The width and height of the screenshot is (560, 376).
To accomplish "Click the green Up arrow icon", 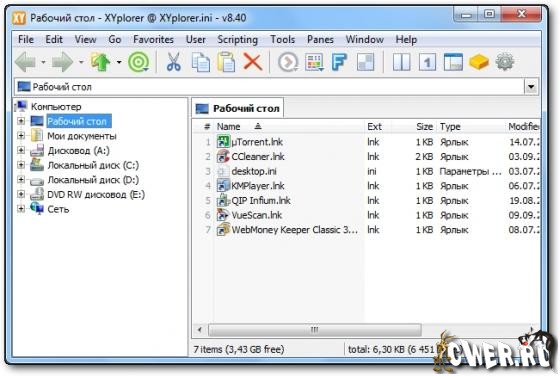I will pos(101,62).
